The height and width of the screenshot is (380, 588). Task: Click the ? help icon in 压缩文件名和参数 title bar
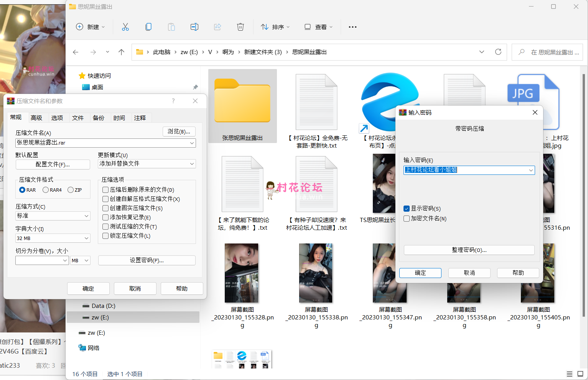coord(173,101)
